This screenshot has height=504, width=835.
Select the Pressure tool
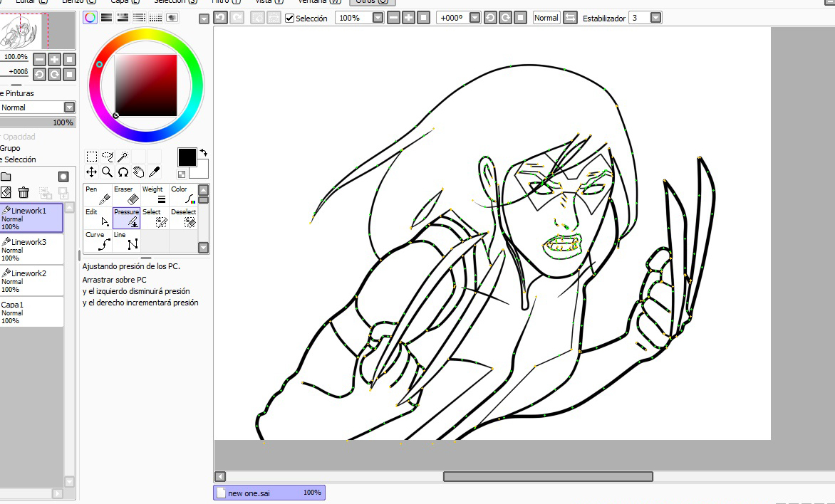point(126,218)
